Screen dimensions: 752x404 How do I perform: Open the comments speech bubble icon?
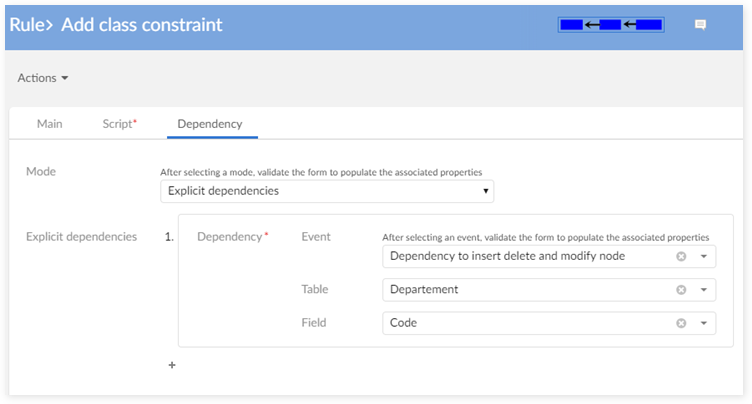pos(700,24)
